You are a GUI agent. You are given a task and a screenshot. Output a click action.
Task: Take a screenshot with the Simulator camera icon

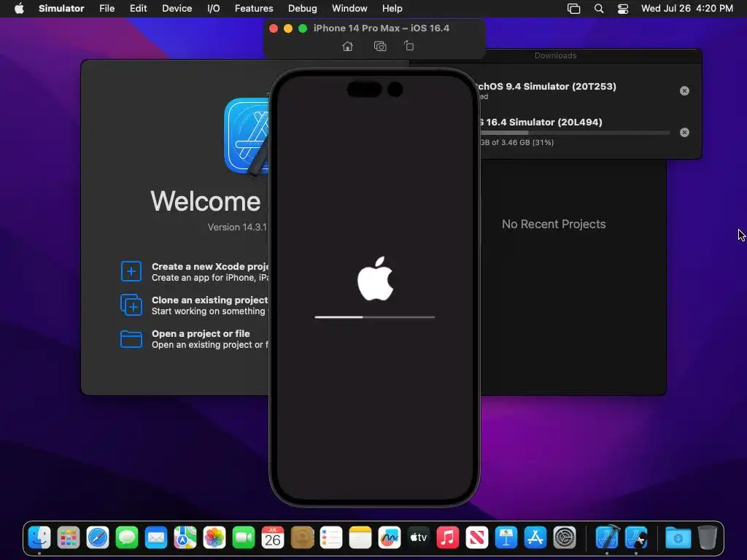tap(380, 46)
